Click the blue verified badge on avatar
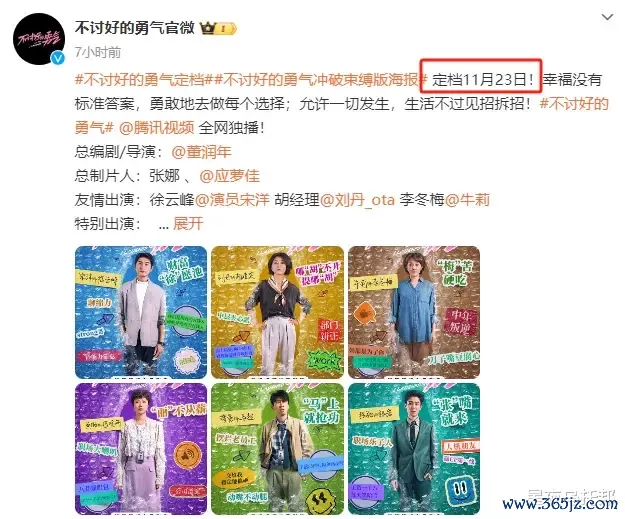The image size is (625, 519). [x=58, y=58]
